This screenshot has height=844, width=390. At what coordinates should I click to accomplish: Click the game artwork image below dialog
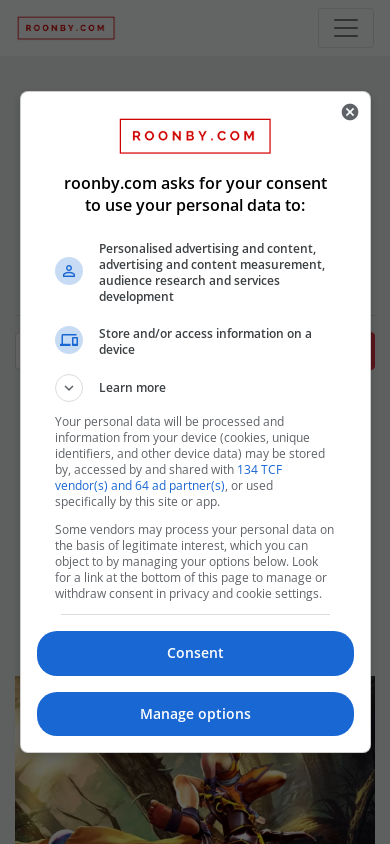click(195, 798)
